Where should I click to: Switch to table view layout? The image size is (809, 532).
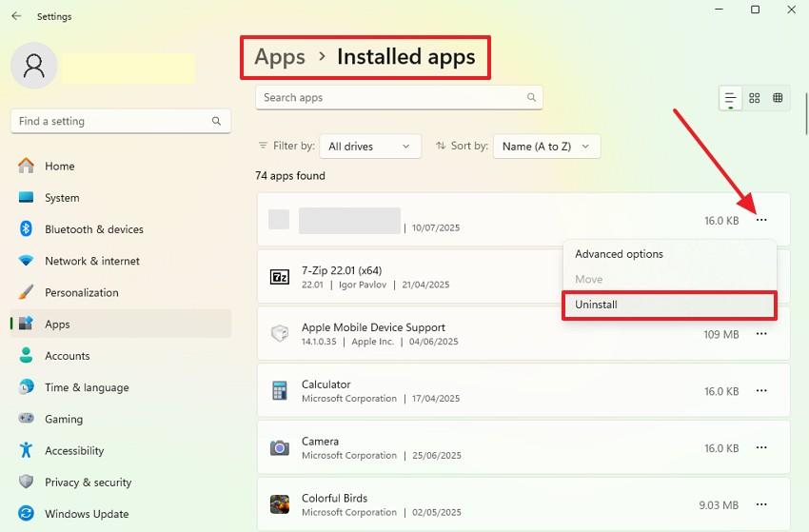pyautogui.click(x=778, y=98)
